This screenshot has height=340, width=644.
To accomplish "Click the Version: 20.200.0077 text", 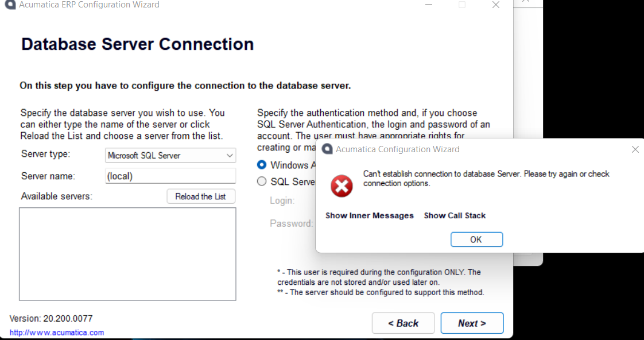I will click(x=51, y=319).
